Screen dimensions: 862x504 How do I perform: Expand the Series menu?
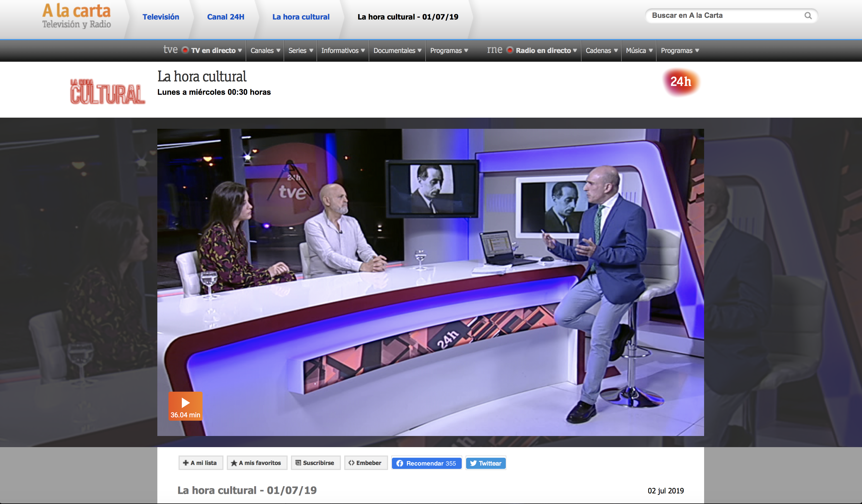(300, 51)
